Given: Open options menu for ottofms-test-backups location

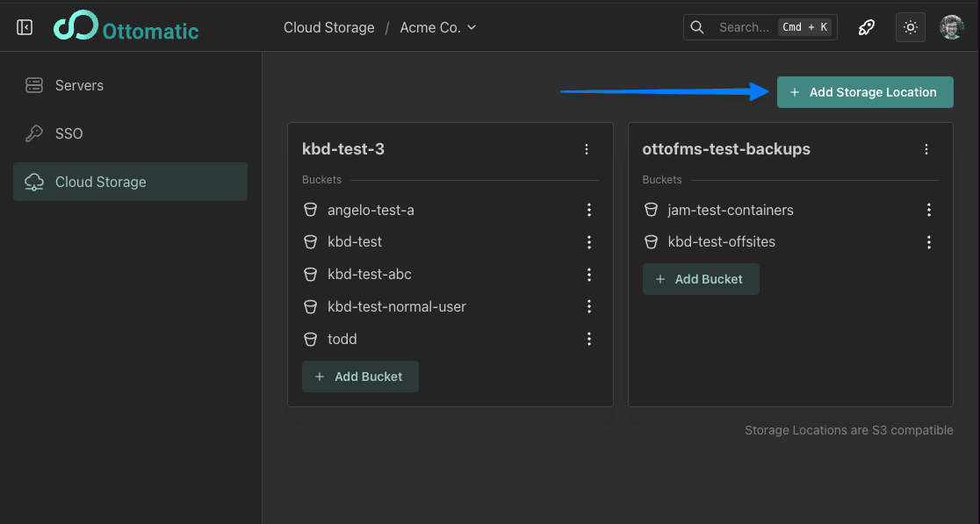Looking at the screenshot, I should (x=926, y=149).
